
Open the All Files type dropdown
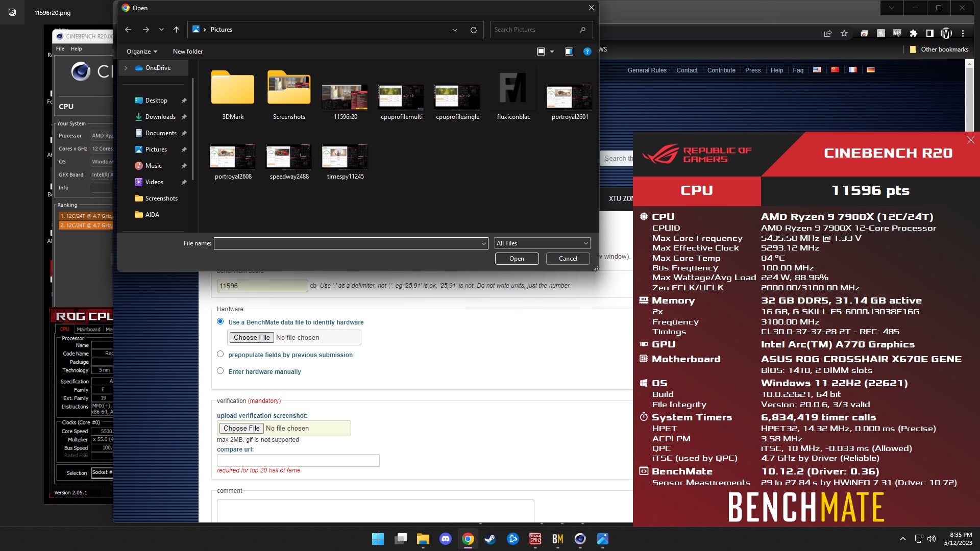tap(542, 243)
